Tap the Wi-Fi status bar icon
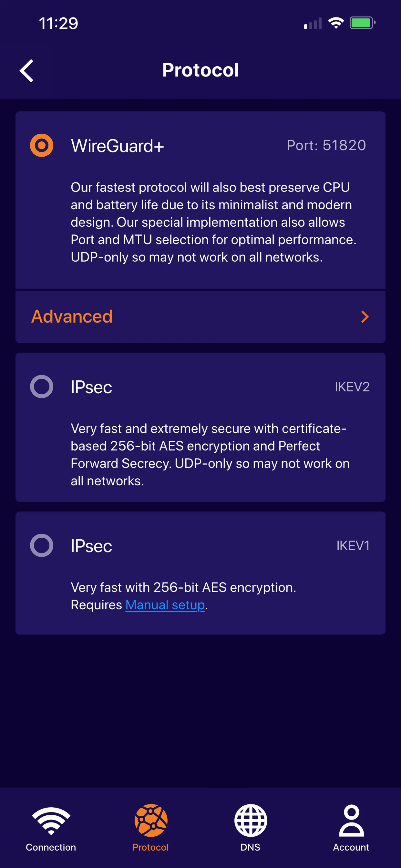 coord(336,22)
